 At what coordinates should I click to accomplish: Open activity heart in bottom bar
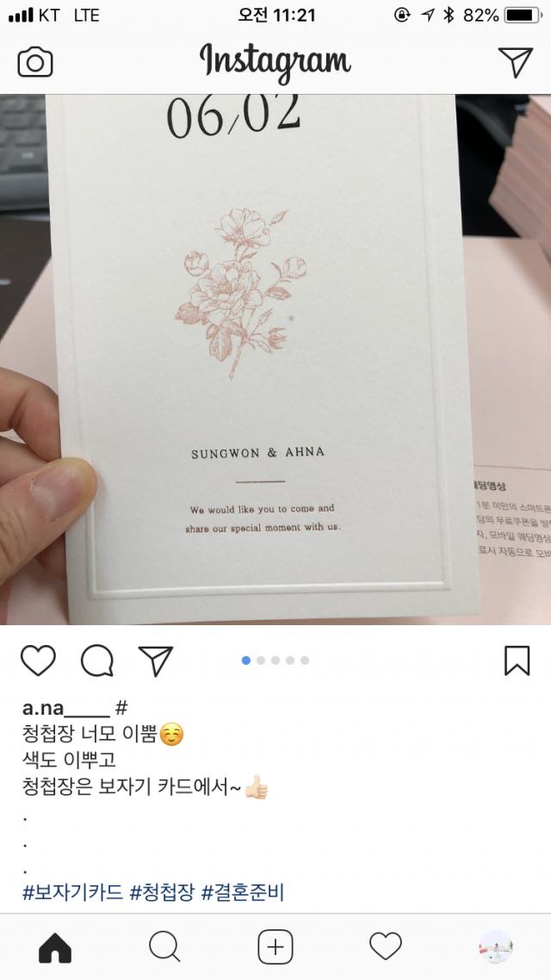coord(386,947)
